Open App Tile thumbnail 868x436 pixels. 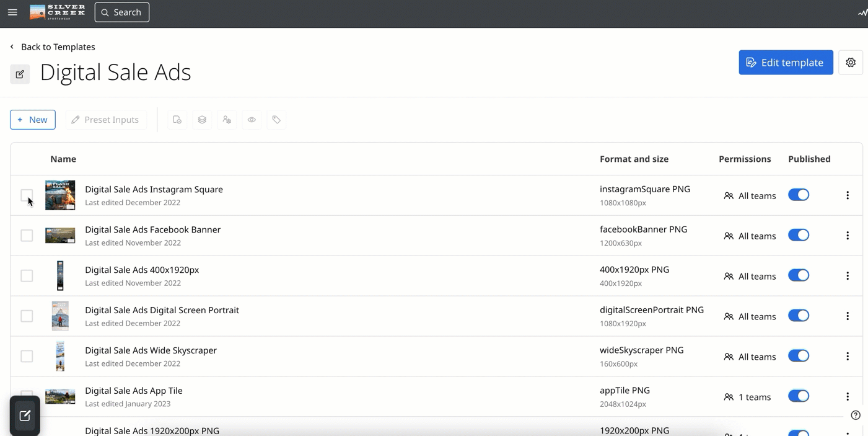pos(60,397)
